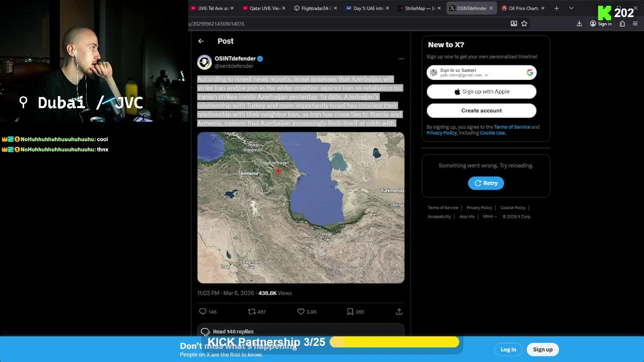Expand the list all tabs chevron
This screenshot has height=362, width=644.
coord(571,8)
